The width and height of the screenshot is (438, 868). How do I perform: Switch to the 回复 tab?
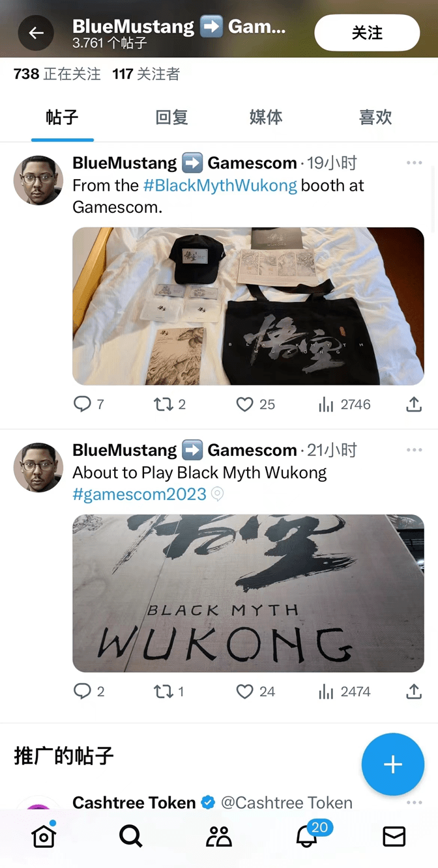172,117
